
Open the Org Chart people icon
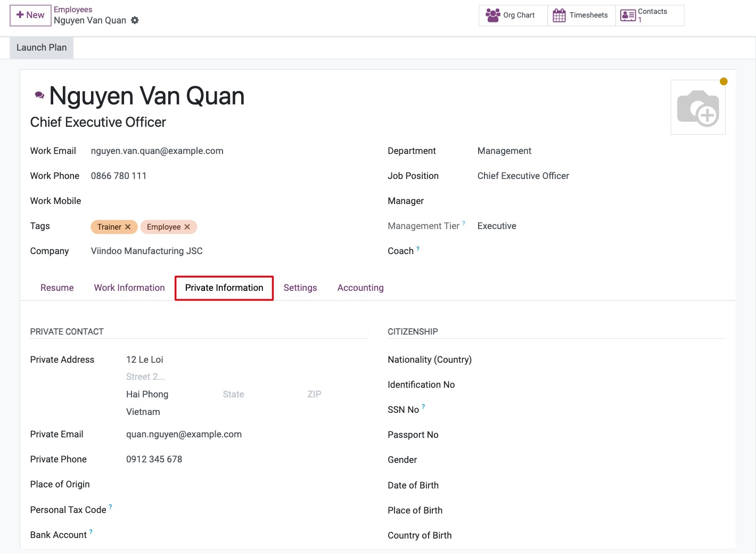click(493, 15)
